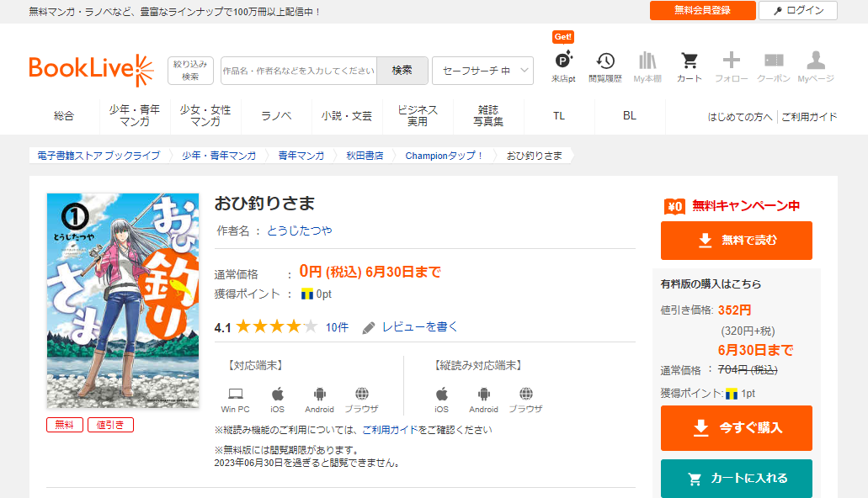The height and width of the screenshot is (498, 868).
Task: Expand the セーフサーチ dropdown
Action: (x=482, y=71)
